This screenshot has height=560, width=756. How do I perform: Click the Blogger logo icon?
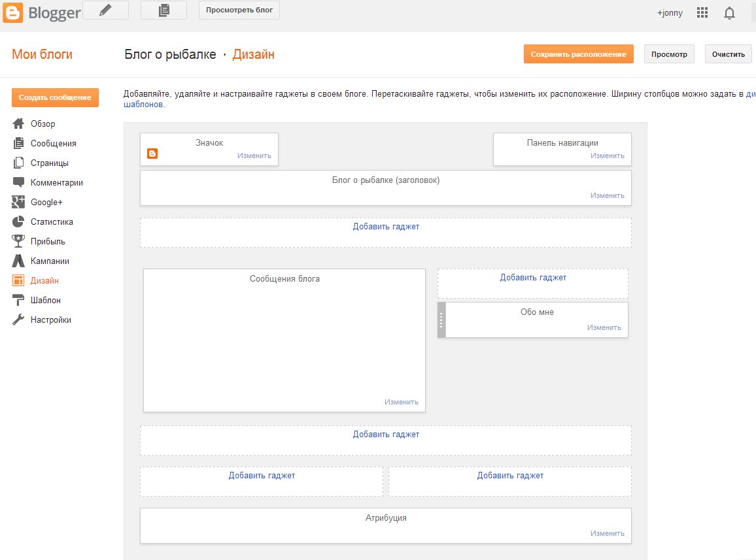(13, 12)
